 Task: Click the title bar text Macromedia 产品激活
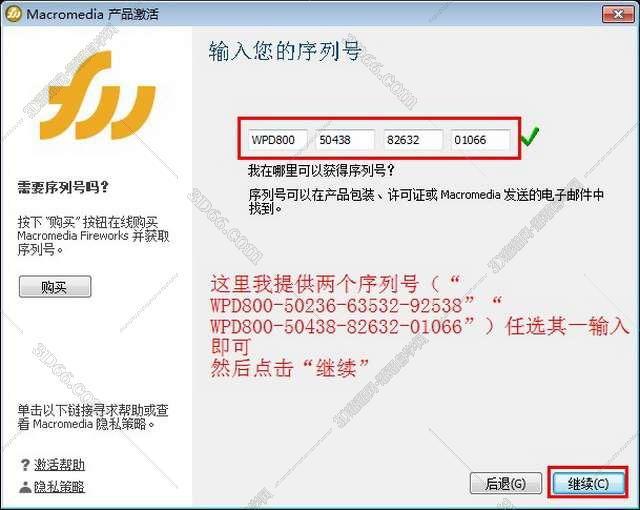[93, 14]
